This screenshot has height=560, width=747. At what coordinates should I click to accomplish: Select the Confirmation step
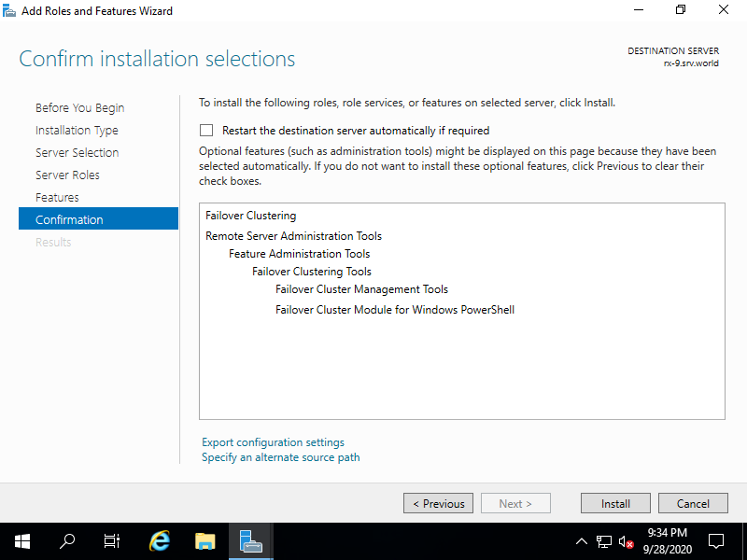pyautogui.click(x=99, y=218)
